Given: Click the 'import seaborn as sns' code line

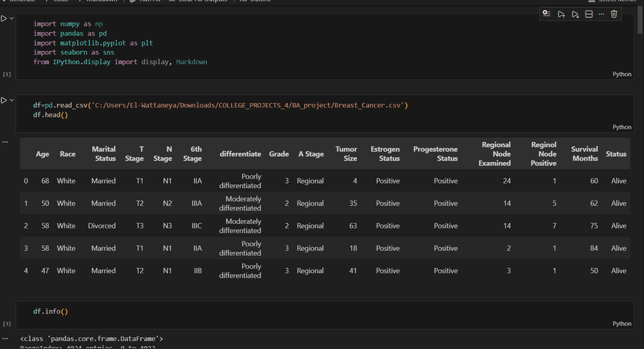Looking at the screenshot, I should click(74, 52).
